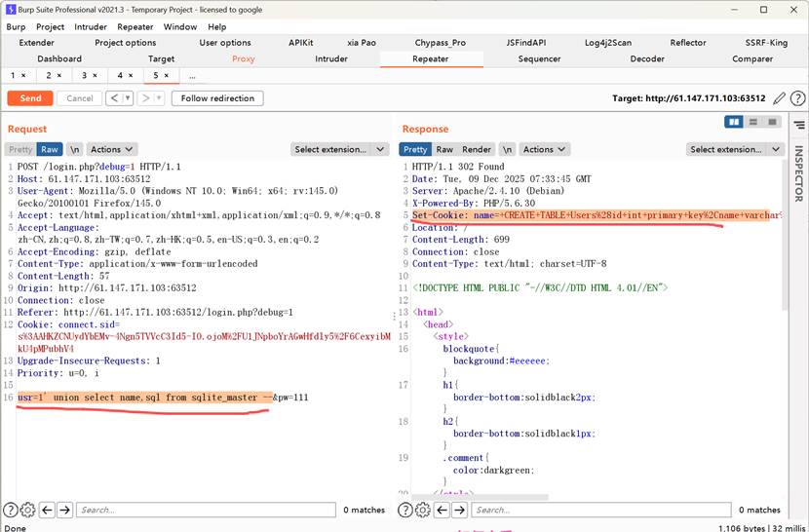
Task: Click the Send button
Action: [x=30, y=98]
